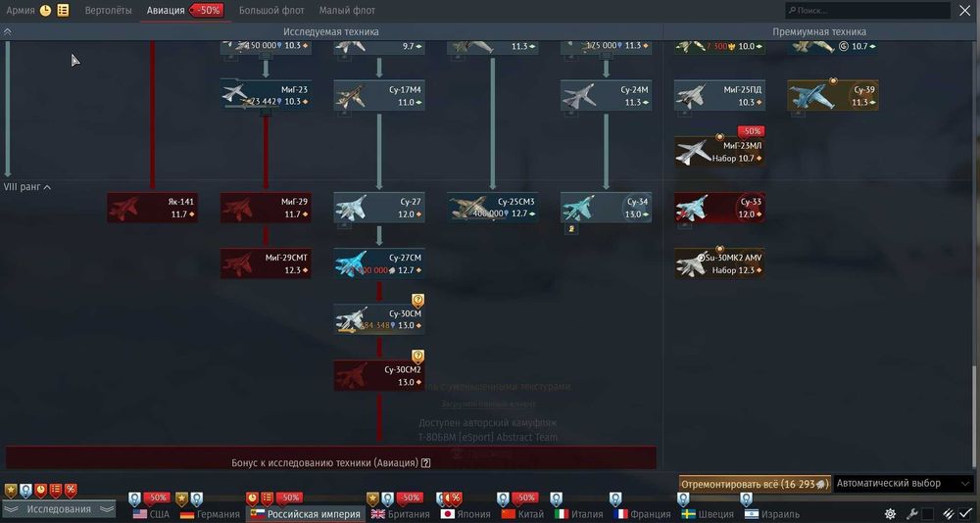This screenshot has height=523, width=980.
Task: Close the research tree with X
Action: 965,10
